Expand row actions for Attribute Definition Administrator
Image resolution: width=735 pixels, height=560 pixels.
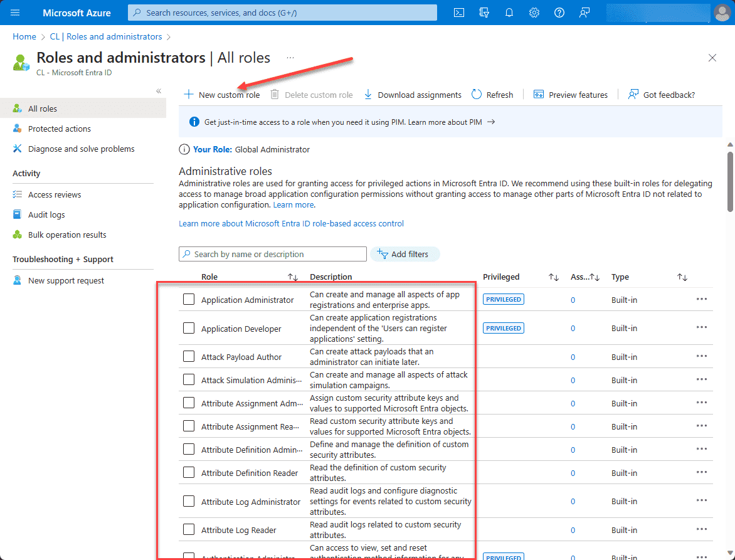701,449
